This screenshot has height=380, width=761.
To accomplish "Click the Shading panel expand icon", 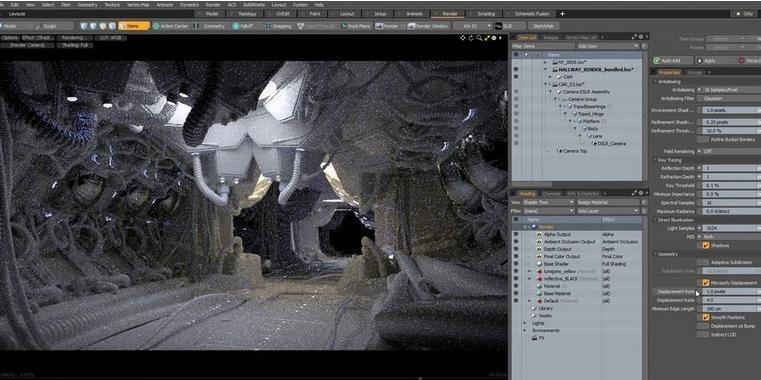I will click(x=634, y=193).
